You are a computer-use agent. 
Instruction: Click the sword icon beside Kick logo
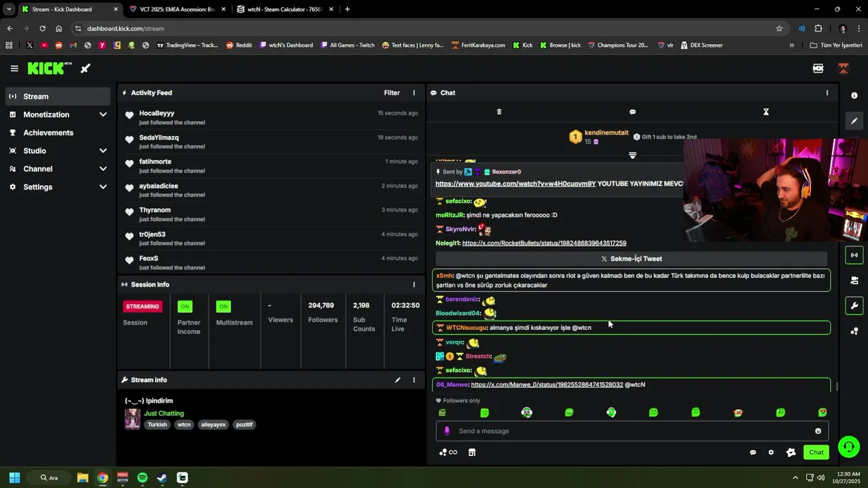(85, 68)
